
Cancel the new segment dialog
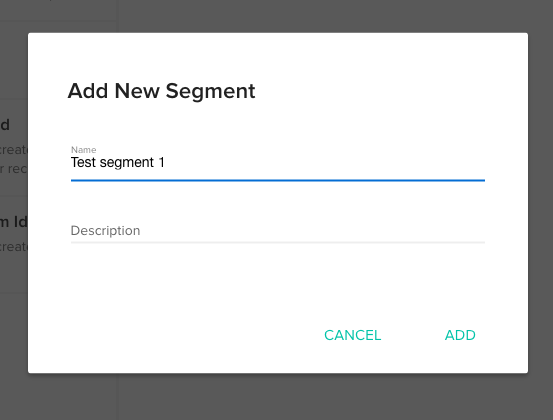[x=352, y=335]
